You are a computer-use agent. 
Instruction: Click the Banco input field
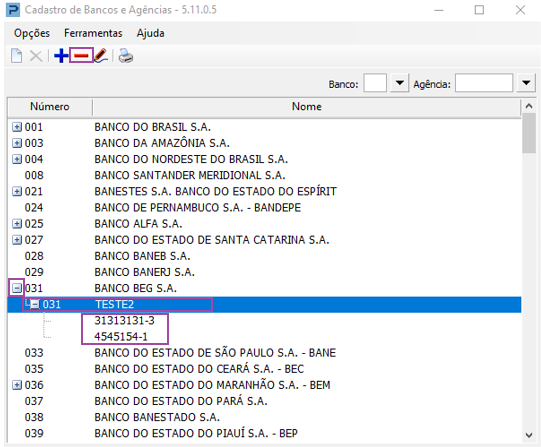coord(375,83)
